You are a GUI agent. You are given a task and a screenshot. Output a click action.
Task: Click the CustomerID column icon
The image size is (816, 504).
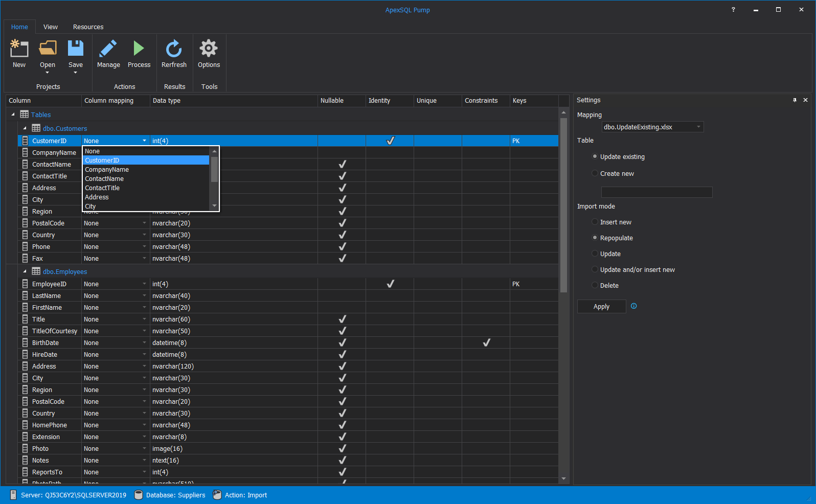[25, 141]
